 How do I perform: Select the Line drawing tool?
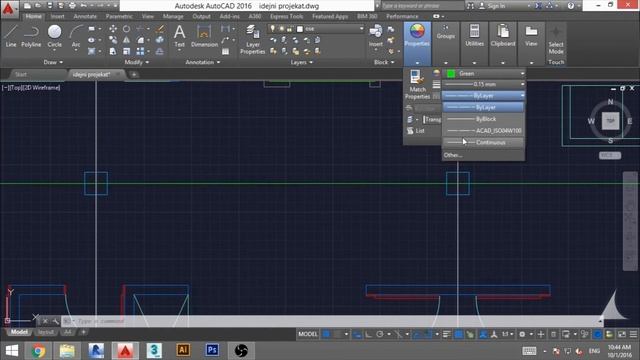[x=11, y=36]
